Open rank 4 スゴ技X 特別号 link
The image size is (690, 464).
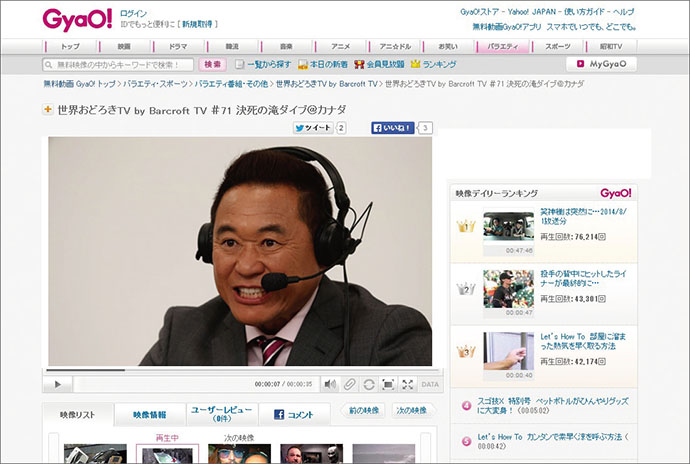click(x=553, y=405)
